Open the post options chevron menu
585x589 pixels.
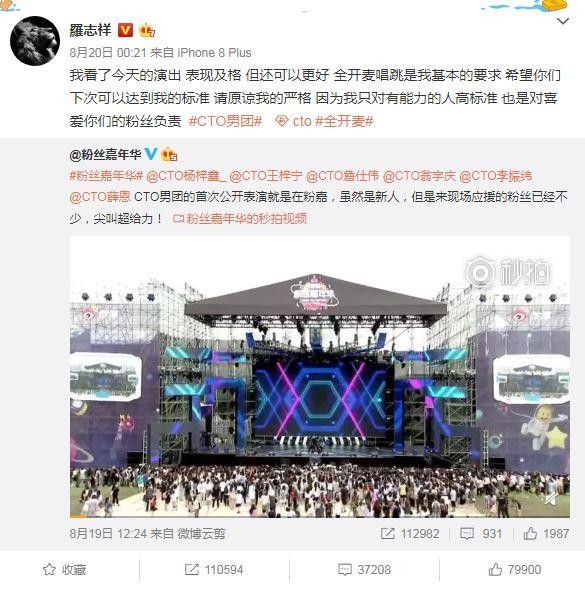point(562,21)
